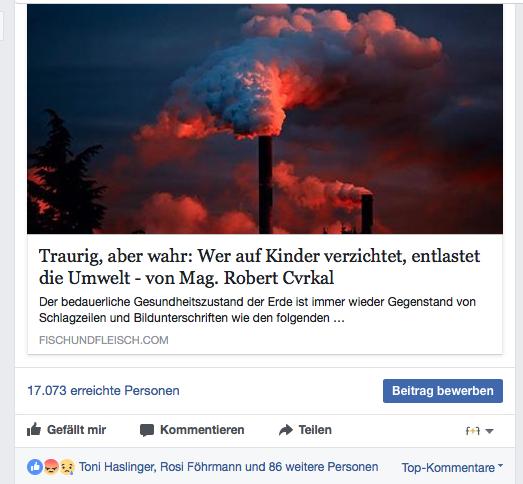
Task: Click the blue like reaction icon
Action: click(35, 467)
